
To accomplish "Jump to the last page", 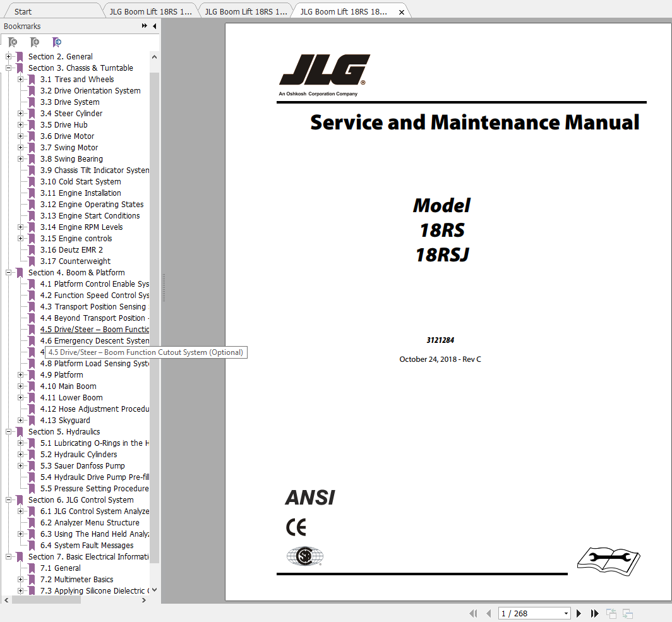I will (594, 613).
